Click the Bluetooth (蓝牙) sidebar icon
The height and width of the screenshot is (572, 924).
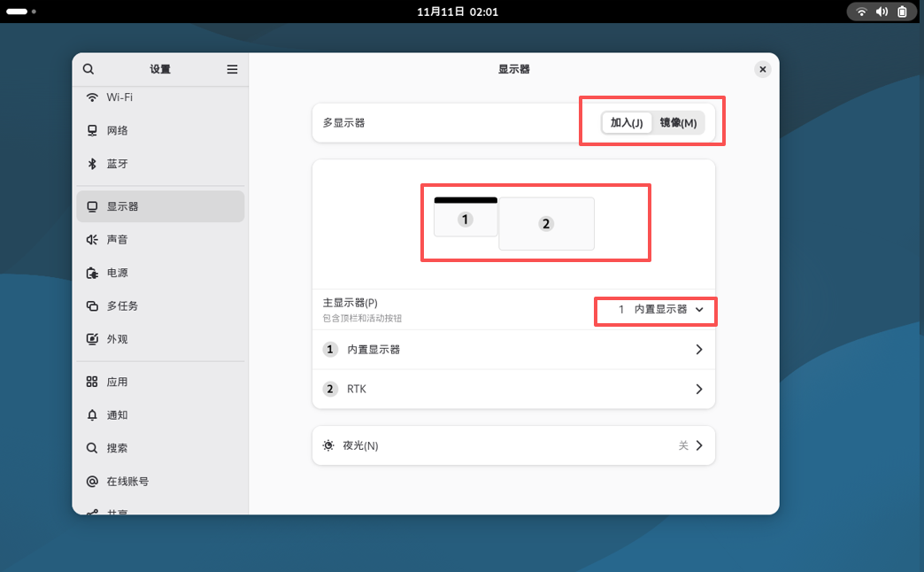[92, 164]
